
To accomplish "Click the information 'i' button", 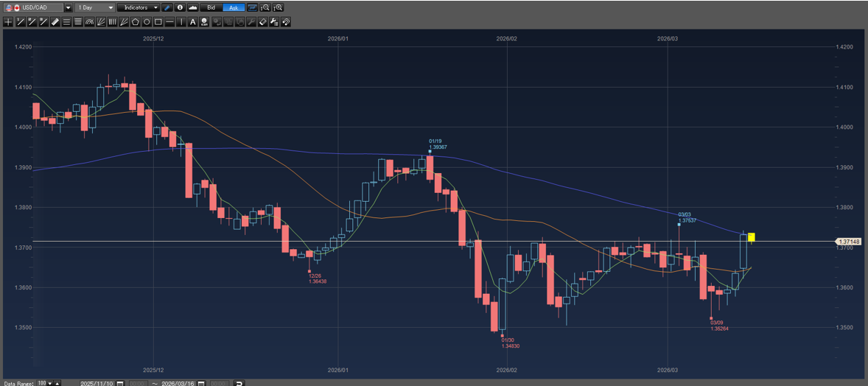I will pos(180,7).
